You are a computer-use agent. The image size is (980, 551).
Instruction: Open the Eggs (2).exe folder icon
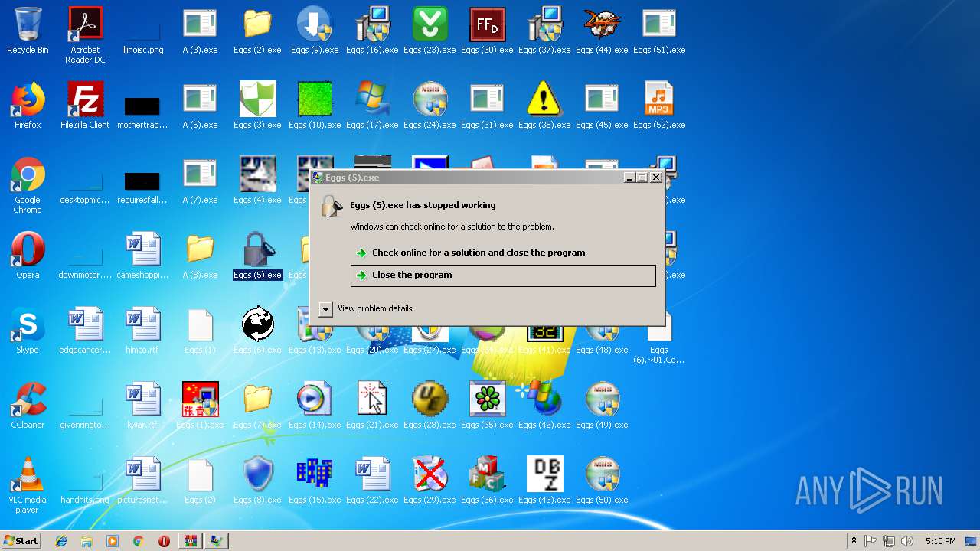257,24
